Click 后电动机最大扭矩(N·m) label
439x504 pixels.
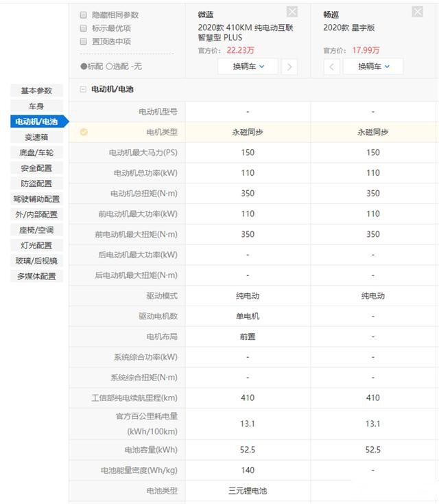(x=137, y=275)
